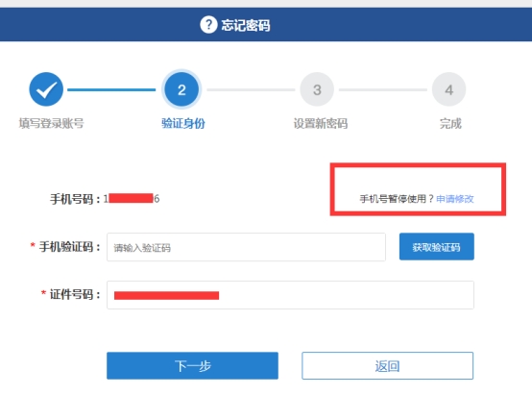Click the 获取验证码 button
This screenshot has height=395, width=532.
pos(436,247)
